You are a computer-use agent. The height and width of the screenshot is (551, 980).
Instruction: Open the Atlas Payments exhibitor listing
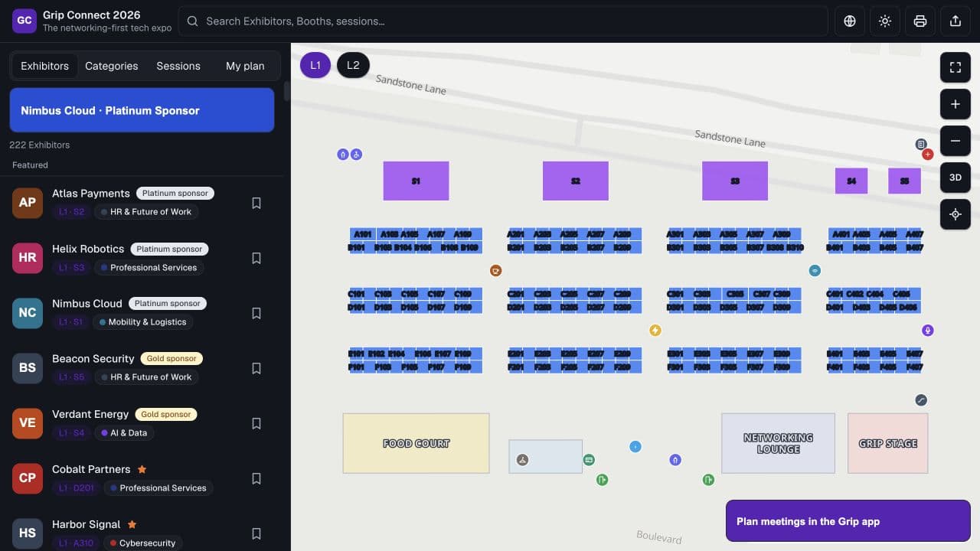(x=142, y=203)
